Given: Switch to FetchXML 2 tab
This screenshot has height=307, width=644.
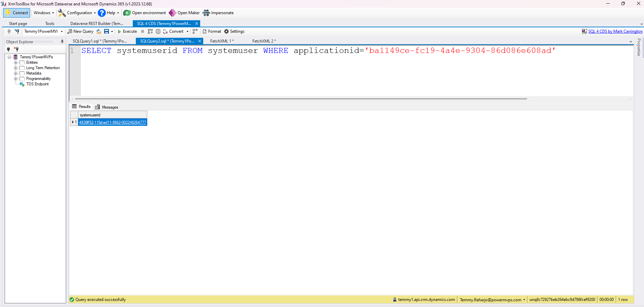Looking at the screenshot, I should 264,41.
